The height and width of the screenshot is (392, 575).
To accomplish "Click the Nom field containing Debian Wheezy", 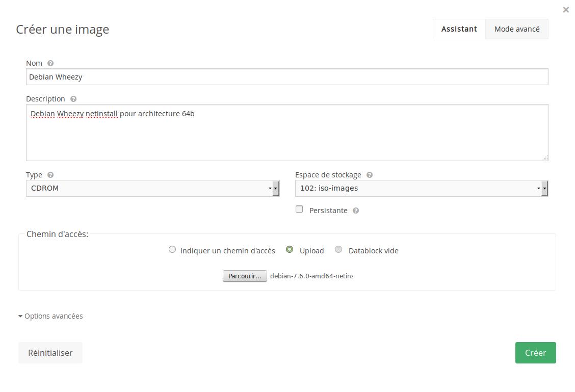I will point(287,76).
